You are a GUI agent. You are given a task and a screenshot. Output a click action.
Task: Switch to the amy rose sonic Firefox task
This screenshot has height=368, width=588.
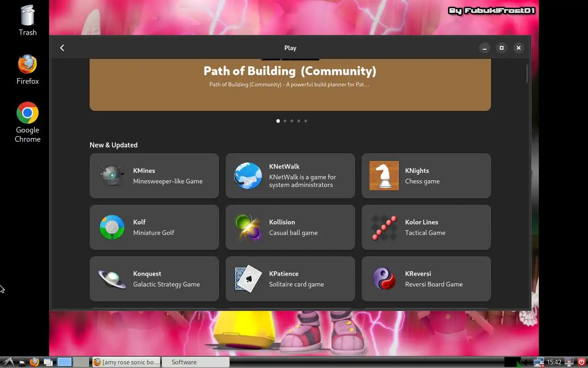126,362
